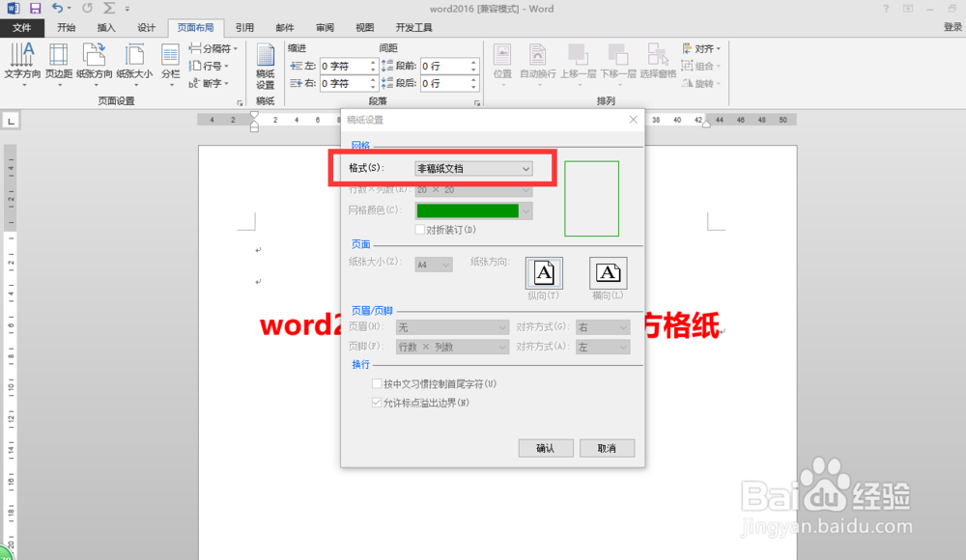Close the 稿纸设置 dialog
The height and width of the screenshot is (560, 966).
(x=634, y=120)
